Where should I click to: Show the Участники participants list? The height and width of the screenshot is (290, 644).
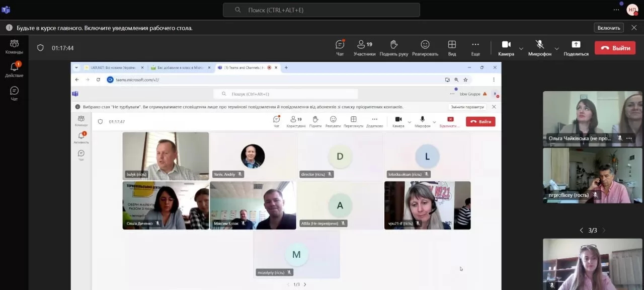pos(364,48)
